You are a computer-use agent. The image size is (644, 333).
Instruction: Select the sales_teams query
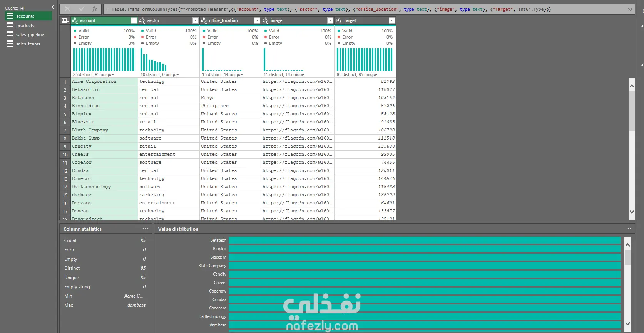pyautogui.click(x=28, y=44)
